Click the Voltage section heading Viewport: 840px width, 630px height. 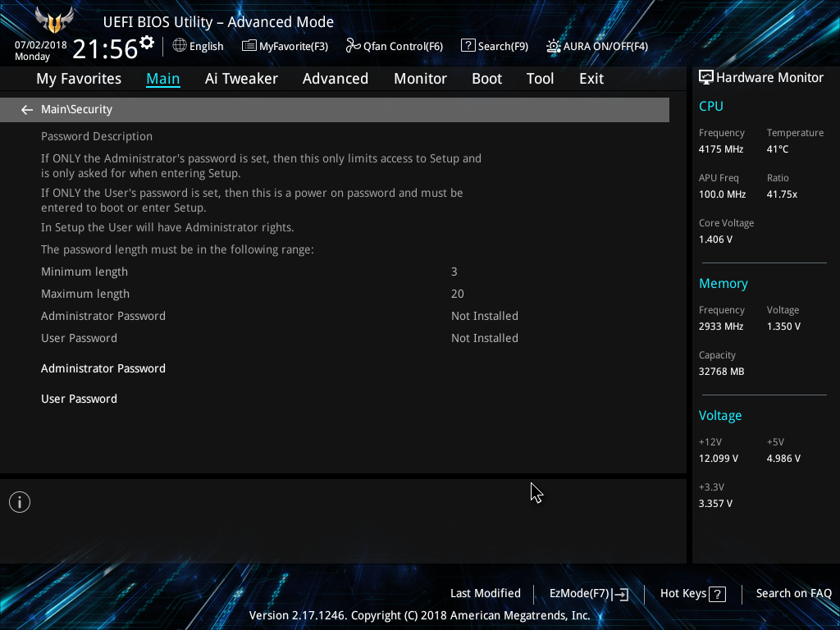click(x=720, y=416)
